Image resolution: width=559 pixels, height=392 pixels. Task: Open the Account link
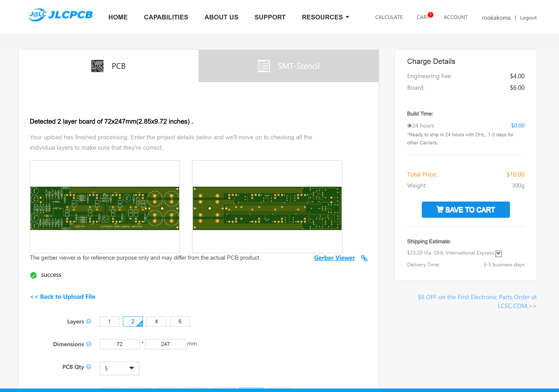pyautogui.click(x=456, y=17)
